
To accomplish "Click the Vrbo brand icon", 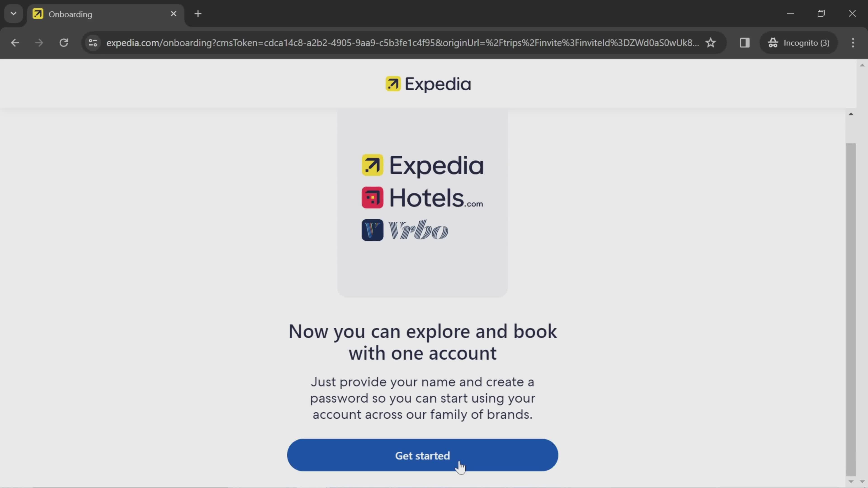I will (x=373, y=231).
